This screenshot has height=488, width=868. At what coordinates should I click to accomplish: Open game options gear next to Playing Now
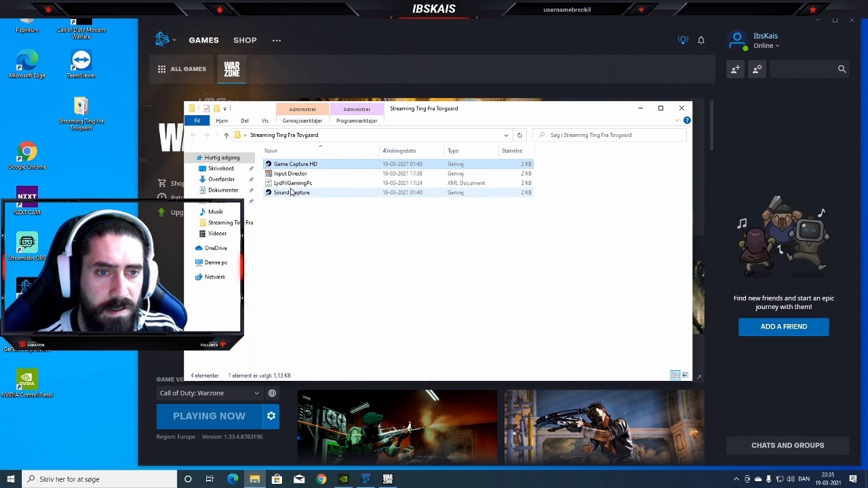click(271, 416)
